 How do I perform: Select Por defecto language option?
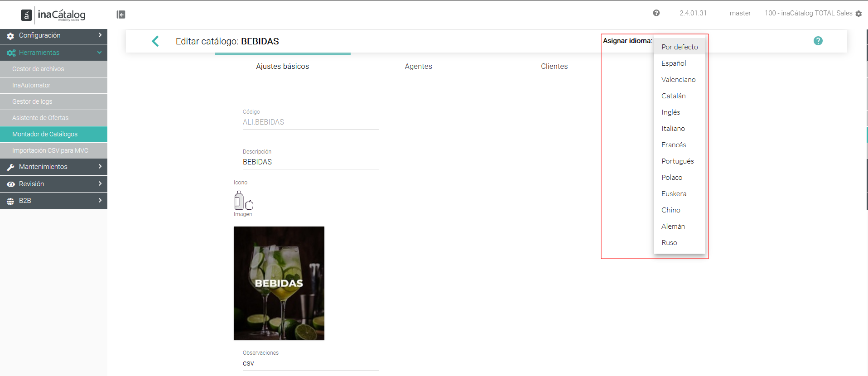680,47
